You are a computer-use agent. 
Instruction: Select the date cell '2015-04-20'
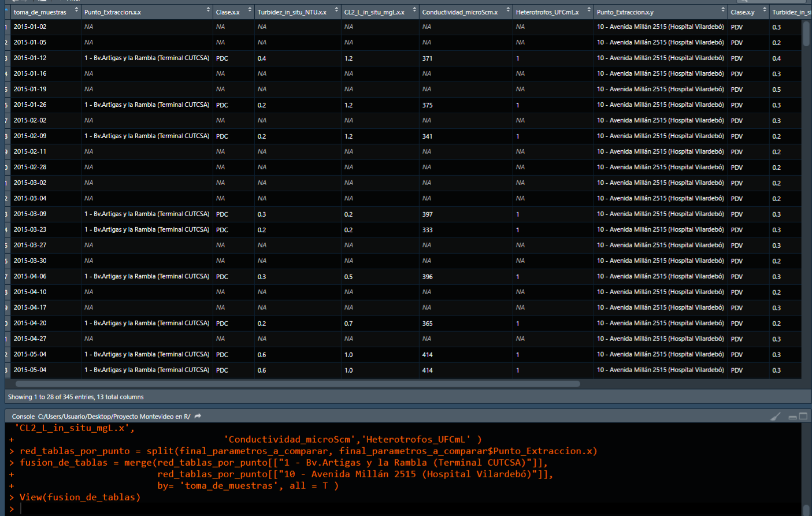(x=30, y=323)
